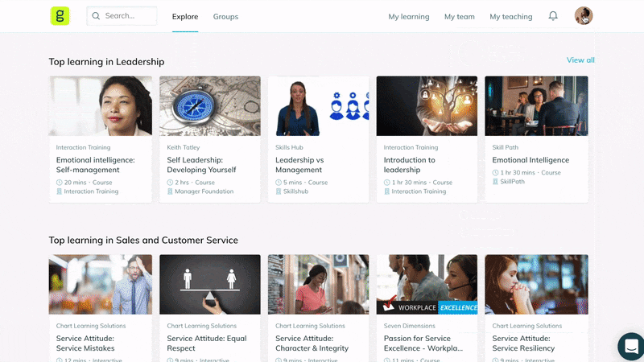
Task: Open the green g logo home
Action: tap(60, 16)
